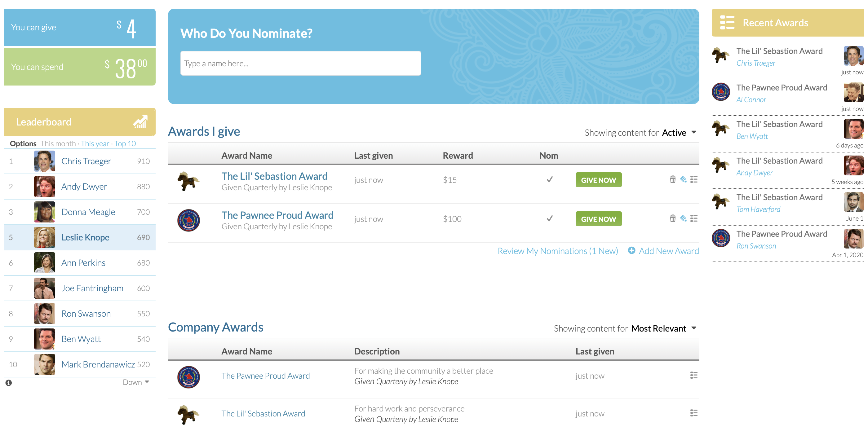Expand the Active content filter dropdown

tap(694, 132)
